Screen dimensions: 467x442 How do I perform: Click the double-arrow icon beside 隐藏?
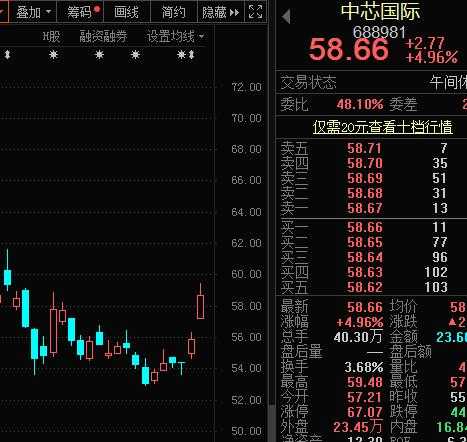(x=234, y=13)
